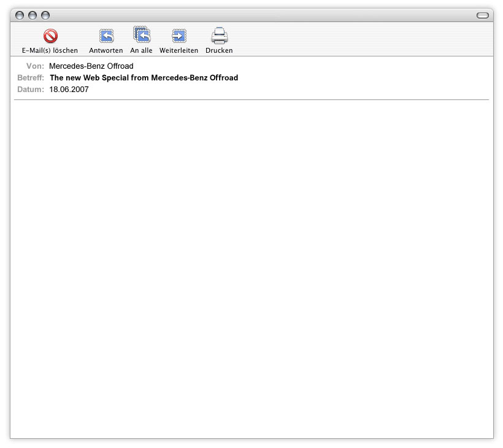503x448 pixels.
Task: Print the email with Drucken icon
Action: [x=220, y=36]
